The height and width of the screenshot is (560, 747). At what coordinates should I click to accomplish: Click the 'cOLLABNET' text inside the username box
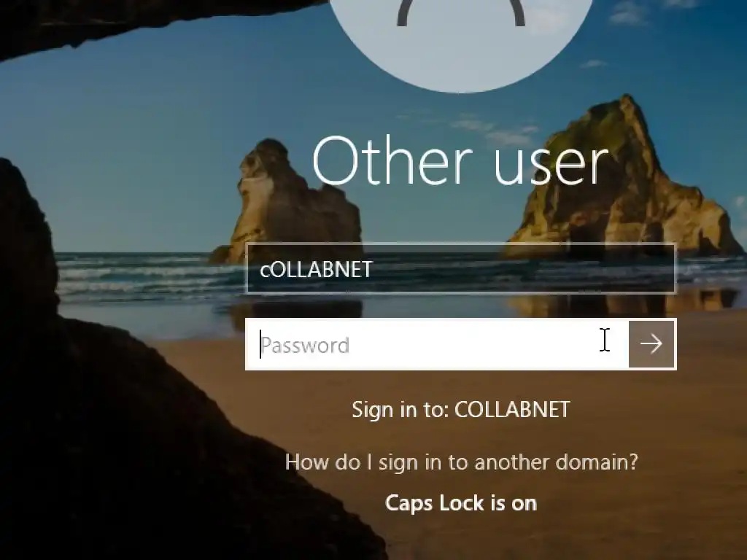[x=316, y=270]
